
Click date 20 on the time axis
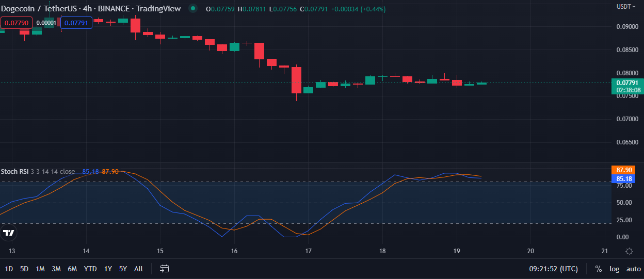(530, 251)
